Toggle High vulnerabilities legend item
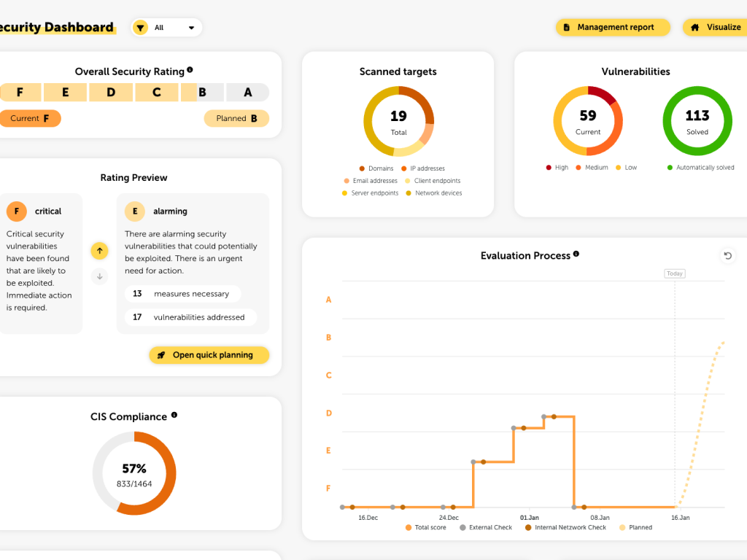This screenshot has height=560, width=747. click(x=557, y=168)
